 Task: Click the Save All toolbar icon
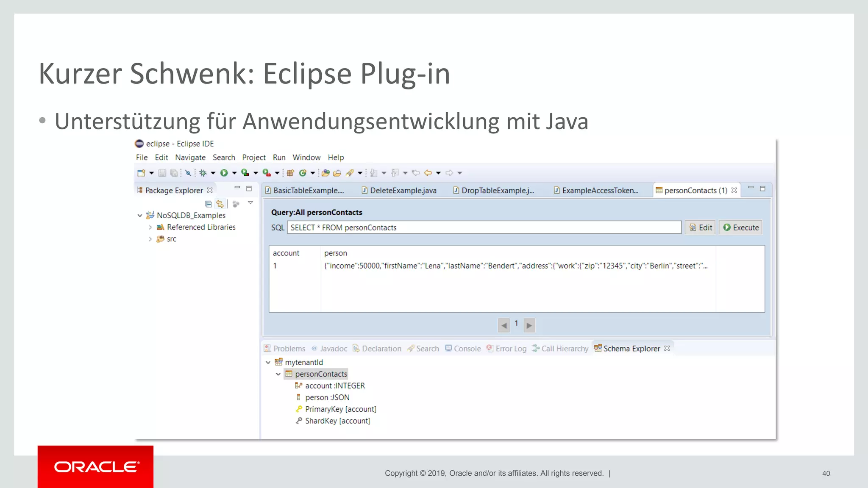tap(174, 173)
